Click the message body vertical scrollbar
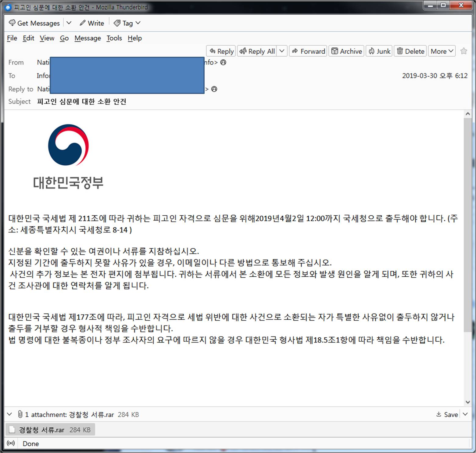 (467, 226)
